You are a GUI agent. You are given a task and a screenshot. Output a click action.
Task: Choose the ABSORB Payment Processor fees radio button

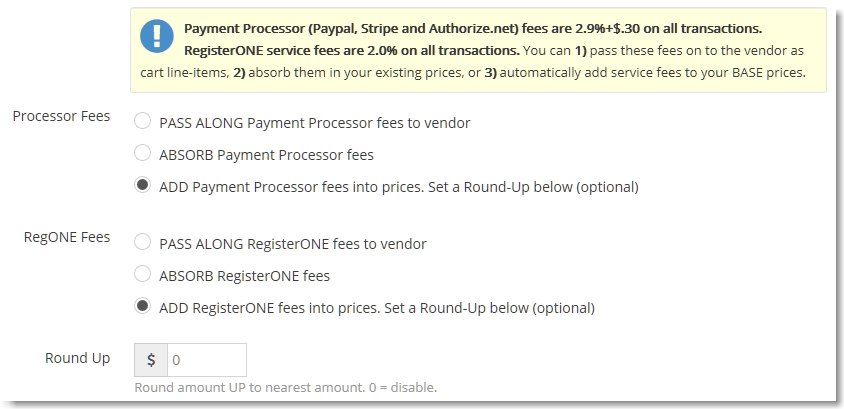tap(143, 153)
